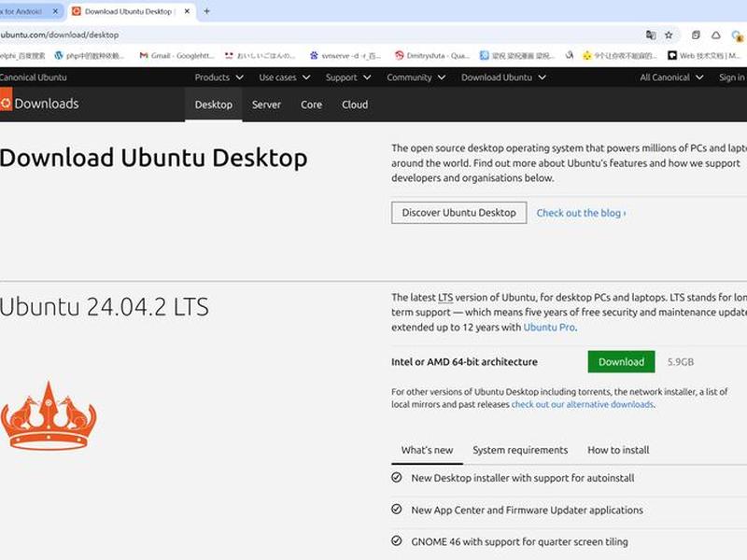Screen dimensions: 747x560
Task: Click the Ubuntu logo beside Downloads
Action: pos(6,100)
